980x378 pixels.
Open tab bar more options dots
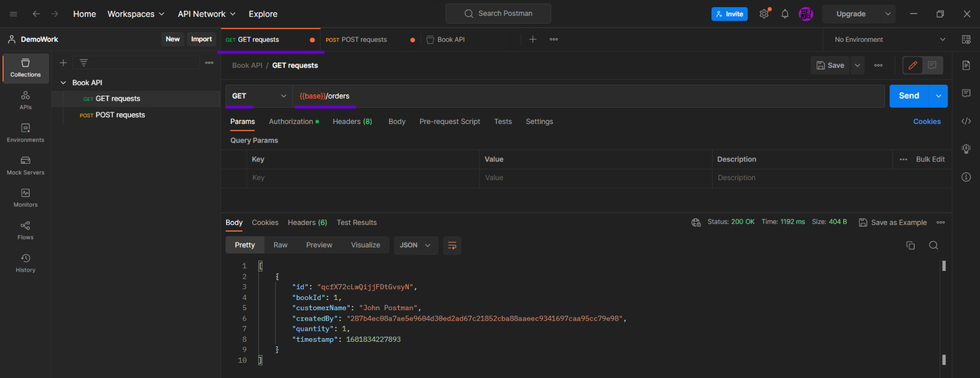pos(554,39)
